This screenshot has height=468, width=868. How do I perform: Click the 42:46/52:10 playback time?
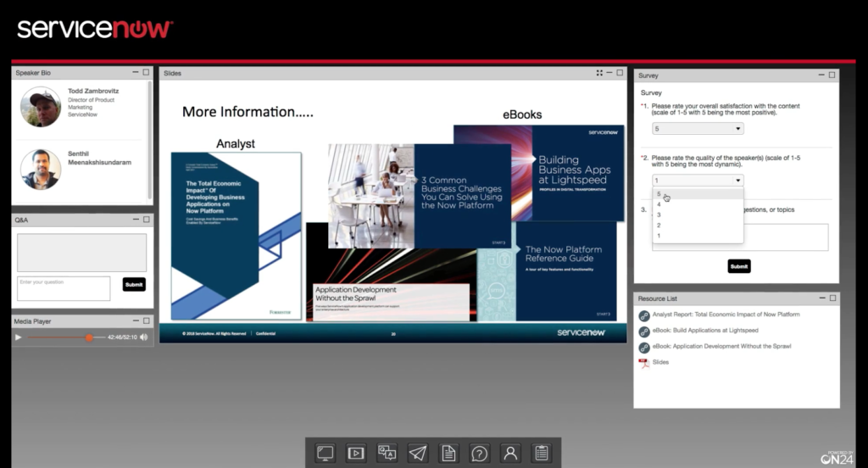122,337
